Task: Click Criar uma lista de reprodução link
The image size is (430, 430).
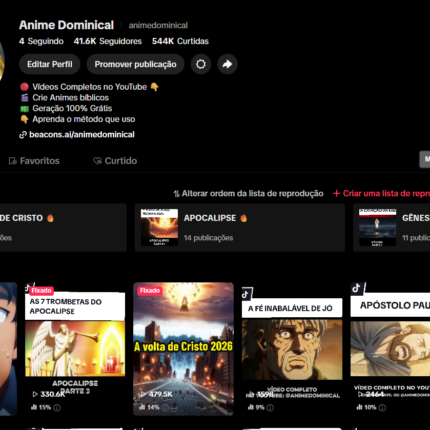Action: (x=382, y=193)
